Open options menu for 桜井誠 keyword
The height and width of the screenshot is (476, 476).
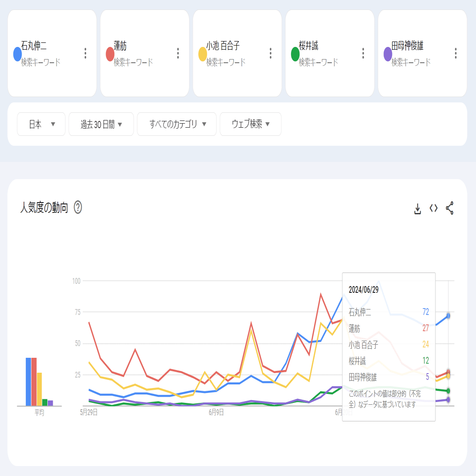[x=363, y=53]
